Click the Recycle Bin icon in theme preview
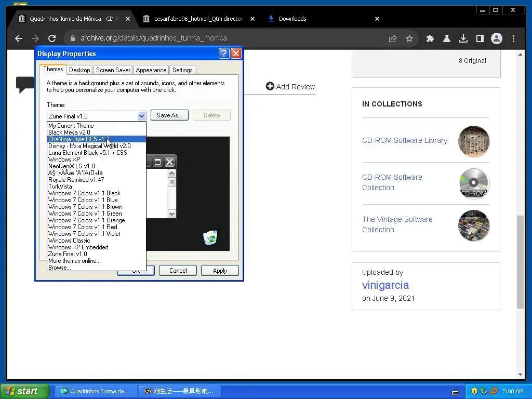Screen dimensions: 532x399 click(x=210, y=237)
